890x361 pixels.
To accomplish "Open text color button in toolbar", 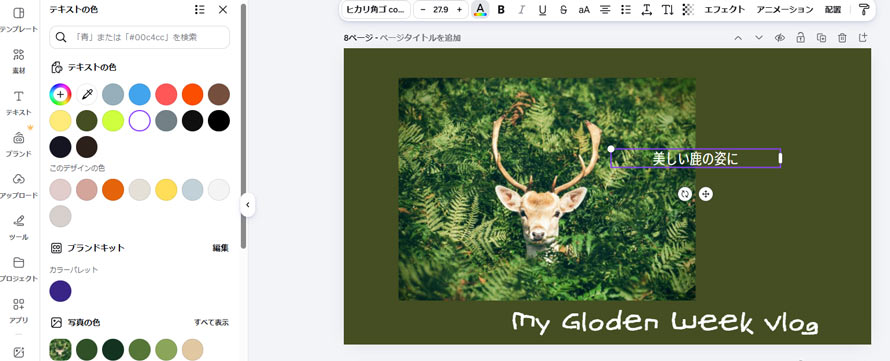I will click(480, 10).
